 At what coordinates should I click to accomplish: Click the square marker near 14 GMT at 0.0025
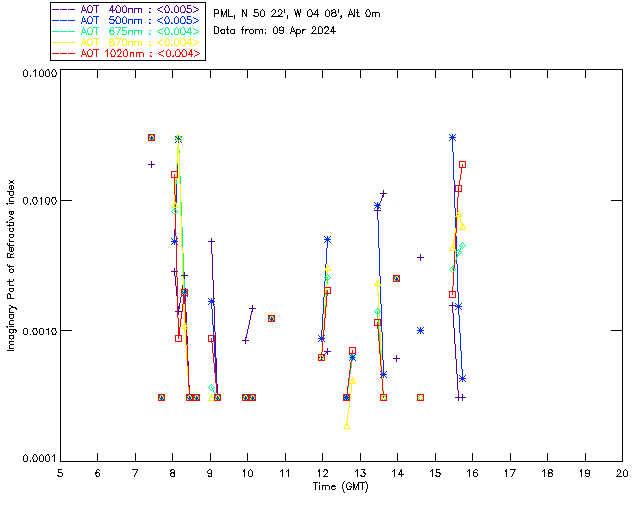[x=396, y=278]
